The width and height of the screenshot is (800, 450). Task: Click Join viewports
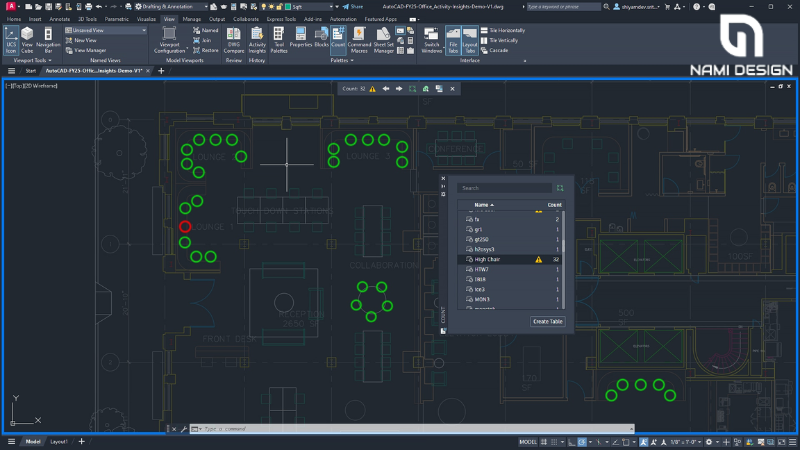tap(202, 40)
